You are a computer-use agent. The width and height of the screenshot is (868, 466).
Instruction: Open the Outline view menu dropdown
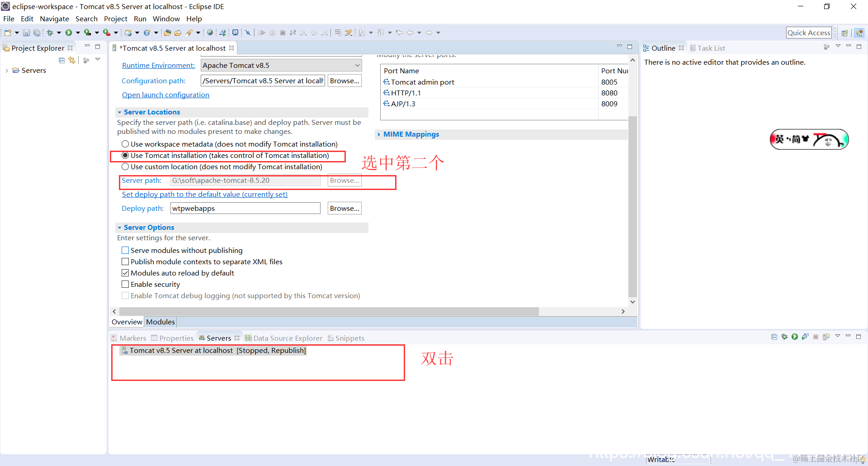pos(838,46)
